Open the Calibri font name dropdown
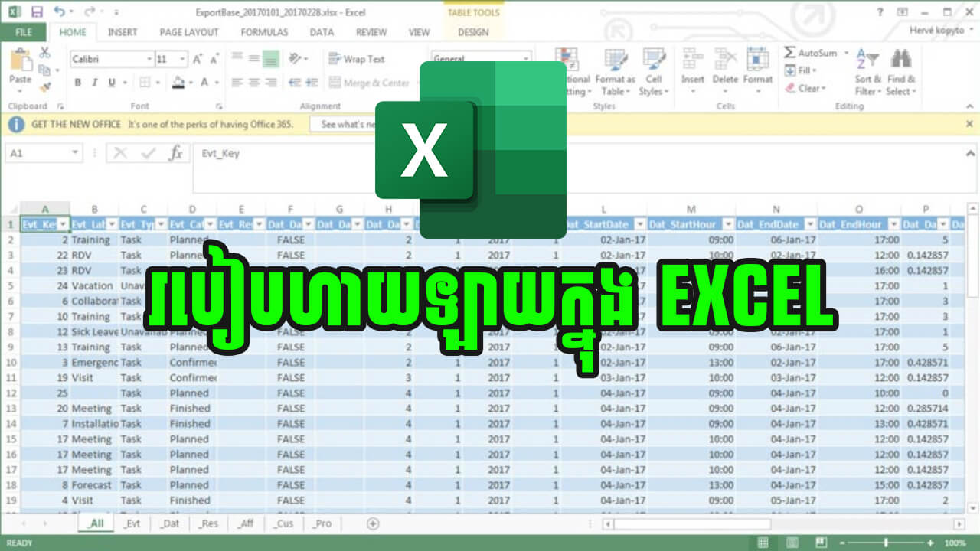The height and width of the screenshot is (551, 980). (x=149, y=59)
